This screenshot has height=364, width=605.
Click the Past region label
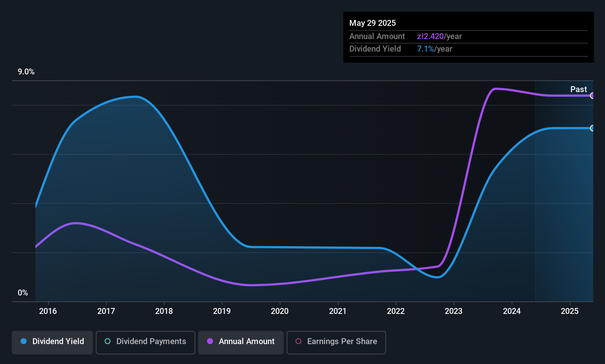pyautogui.click(x=578, y=89)
